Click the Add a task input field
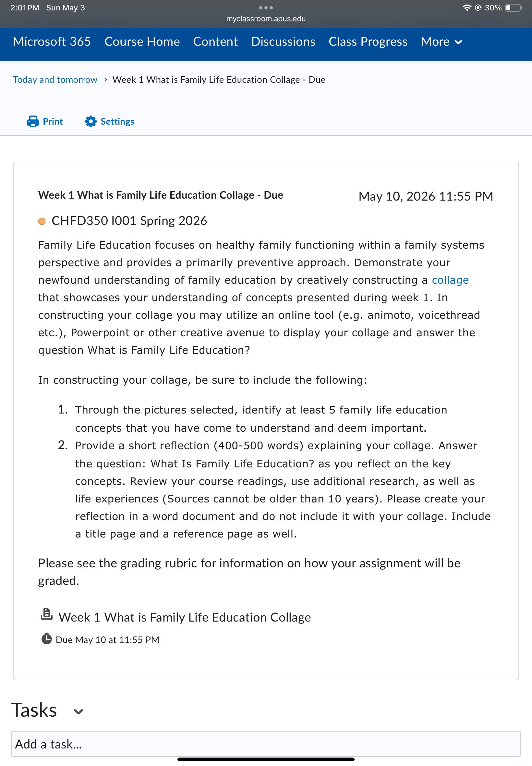532x766 pixels. click(x=266, y=744)
